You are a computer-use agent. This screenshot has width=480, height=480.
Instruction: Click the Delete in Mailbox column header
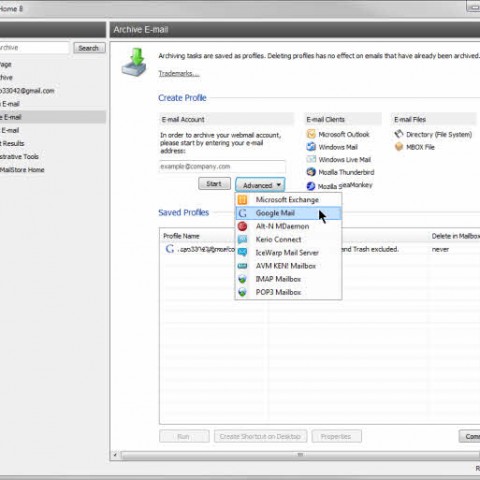coord(455,236)
